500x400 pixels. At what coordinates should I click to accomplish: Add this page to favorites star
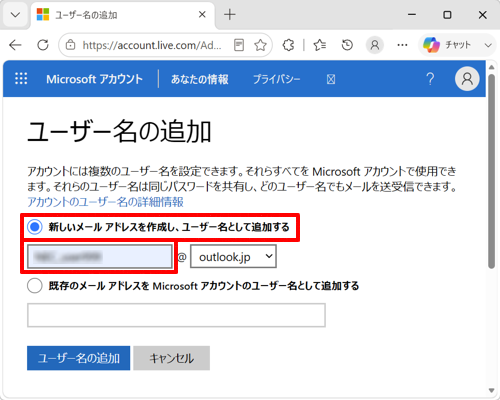[x=260, y=45]
